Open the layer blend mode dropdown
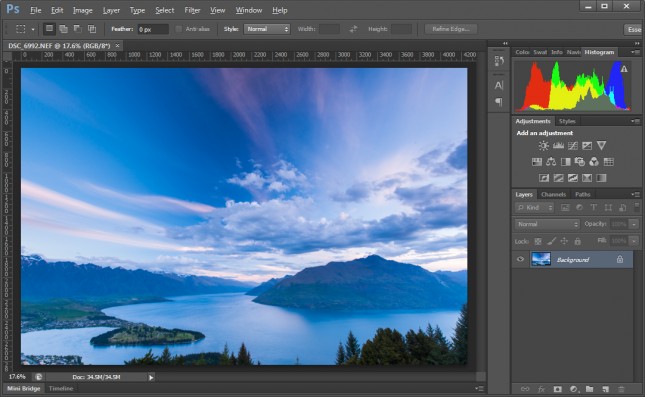This screenshot has width=645, height=397. [x=547, y=224]
